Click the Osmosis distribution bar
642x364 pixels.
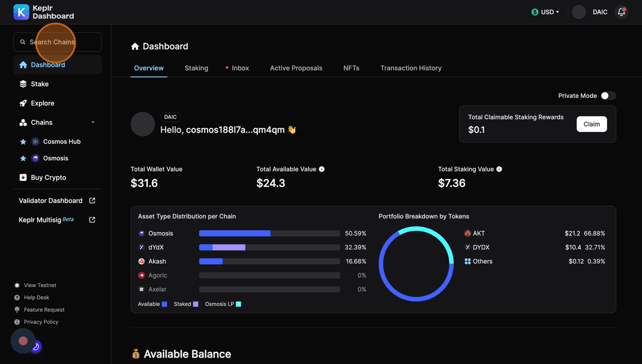[269, 233]
